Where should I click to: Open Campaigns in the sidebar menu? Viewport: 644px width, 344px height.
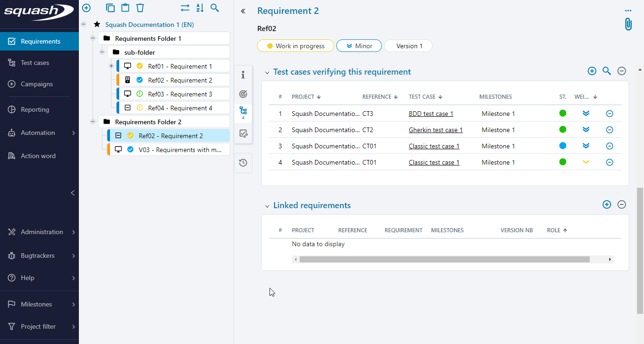click(x=37, y=84)
